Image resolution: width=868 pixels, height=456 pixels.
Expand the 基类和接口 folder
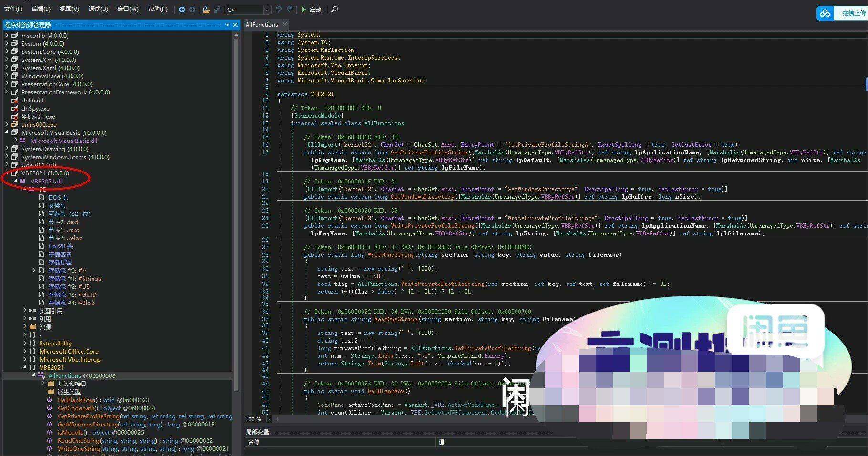coord(43,384)
